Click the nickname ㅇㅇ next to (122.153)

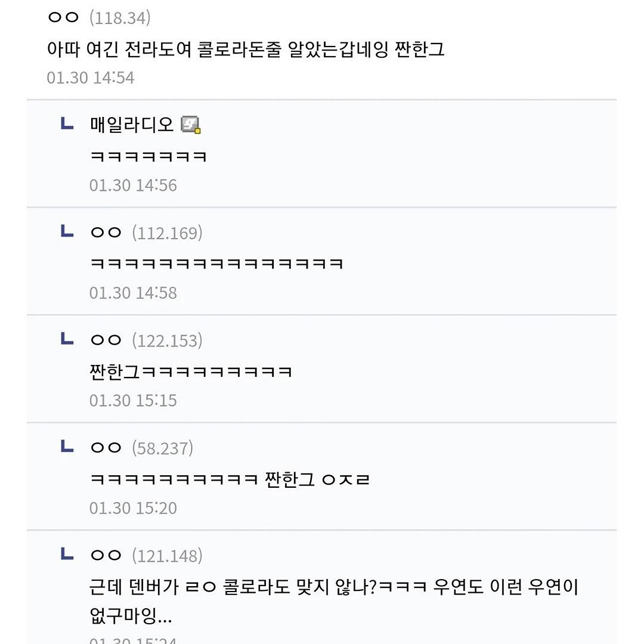(x=106, y=340)
